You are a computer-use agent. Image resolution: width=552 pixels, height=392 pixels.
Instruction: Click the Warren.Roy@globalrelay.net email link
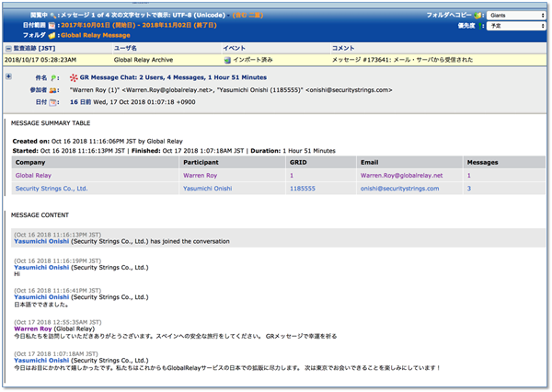click(x=402, y=176)
